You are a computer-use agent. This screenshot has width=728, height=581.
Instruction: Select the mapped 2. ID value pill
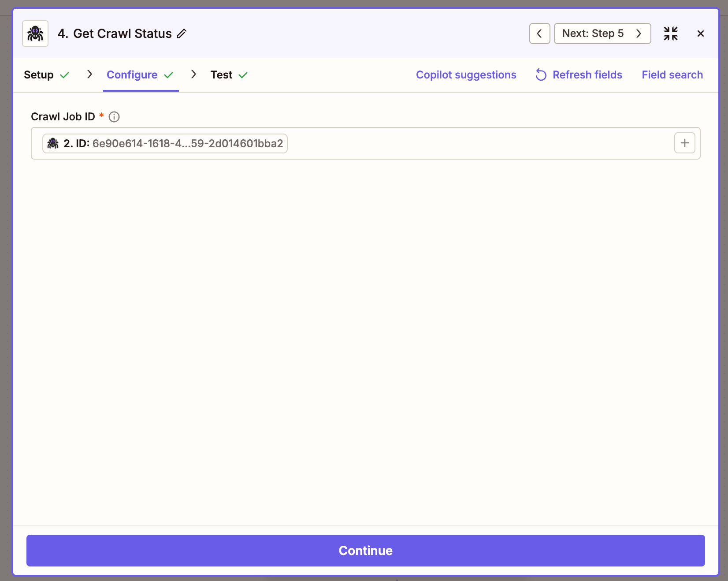click(165, 143)
